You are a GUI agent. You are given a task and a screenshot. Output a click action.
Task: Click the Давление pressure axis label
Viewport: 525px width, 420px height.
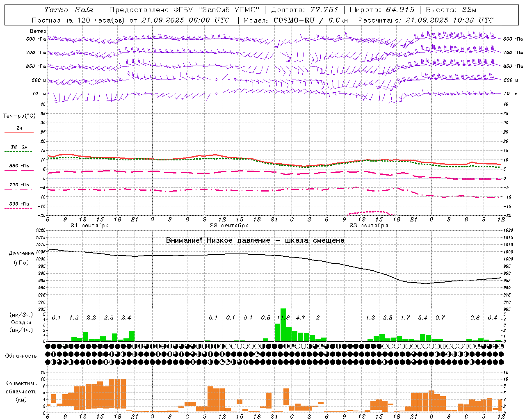(x=21, y=253)
